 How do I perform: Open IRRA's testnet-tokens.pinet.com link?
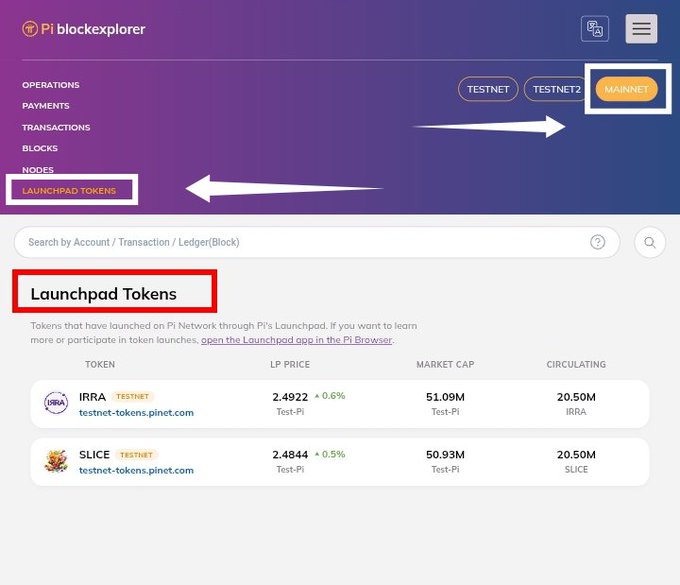[x=136, y=412]
